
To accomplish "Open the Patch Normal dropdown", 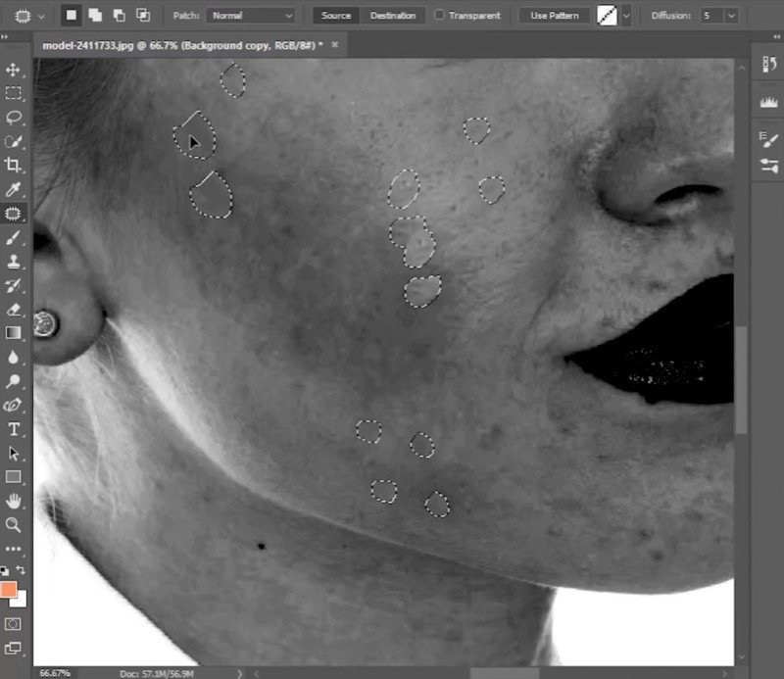I will coord(251,16).
